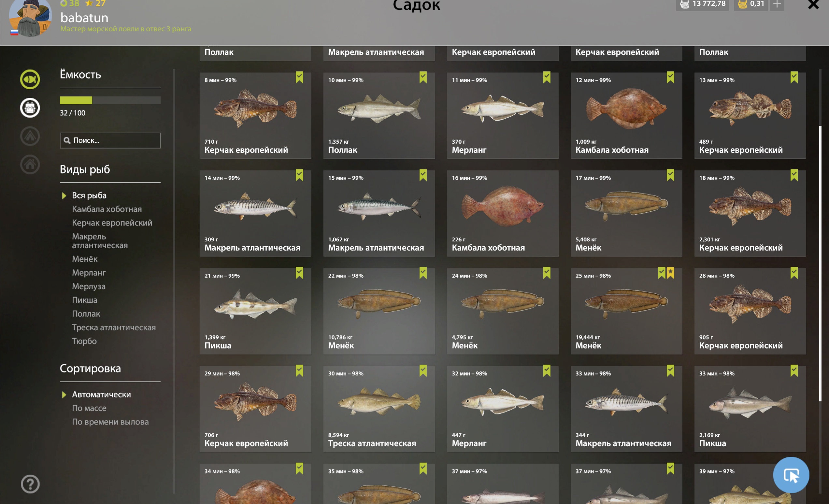Filter by Пикша species
This screenshot has width=829, height=504.
84,300
